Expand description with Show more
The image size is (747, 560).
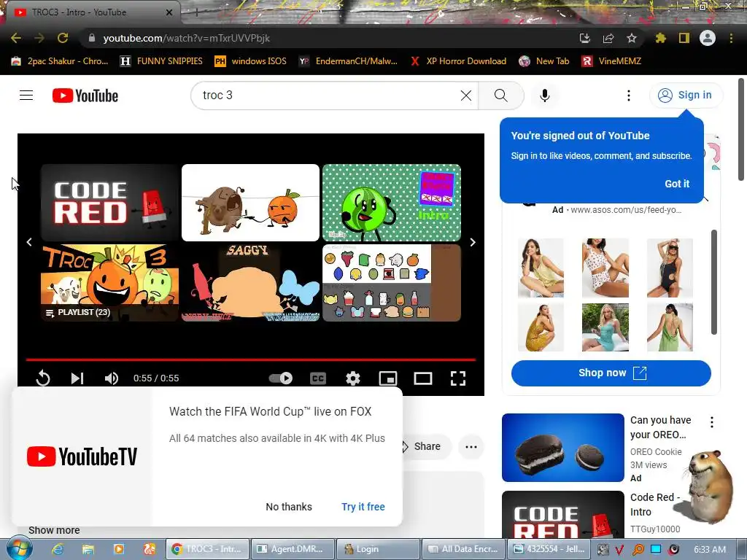[x=54, y=530]
